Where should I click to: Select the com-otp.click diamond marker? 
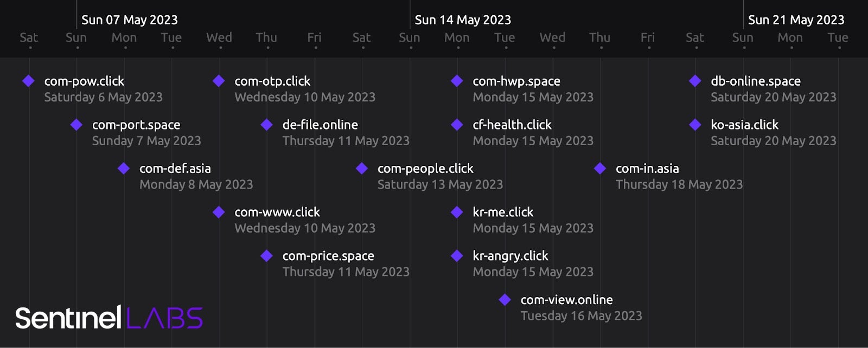tap(219, 81)
